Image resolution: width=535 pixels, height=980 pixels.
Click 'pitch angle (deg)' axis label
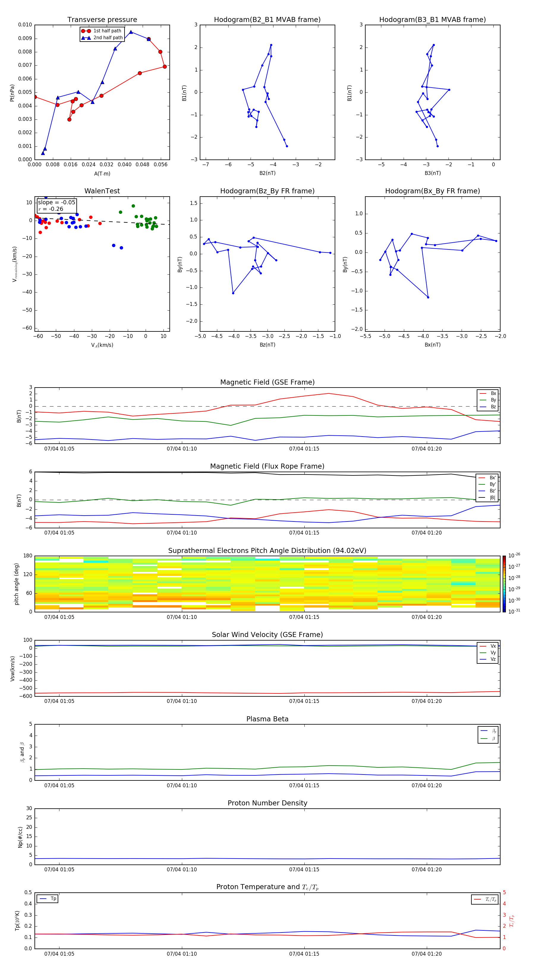click(x=16, y=584)
